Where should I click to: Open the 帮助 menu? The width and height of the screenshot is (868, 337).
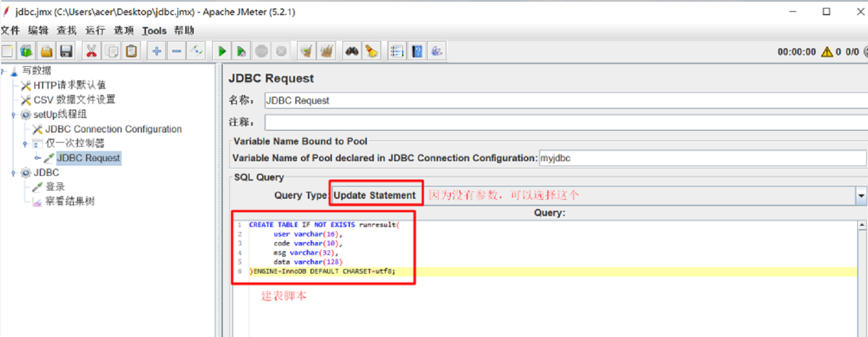click(184, 30)
